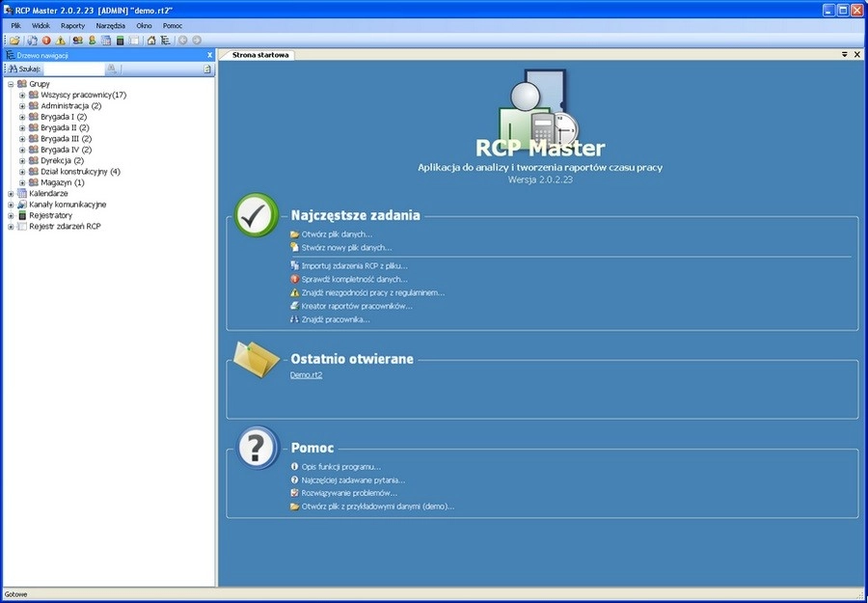Image resolution: width=868 pixels, height=603 pixels.
Task: Open the Pomoc menu
Action: [173, 25]
